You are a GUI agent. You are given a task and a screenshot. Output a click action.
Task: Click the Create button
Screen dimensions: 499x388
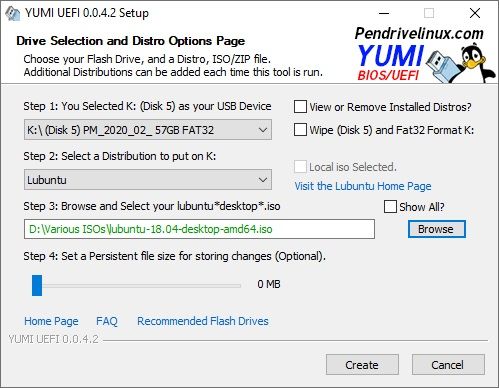(x=362, y=365)
